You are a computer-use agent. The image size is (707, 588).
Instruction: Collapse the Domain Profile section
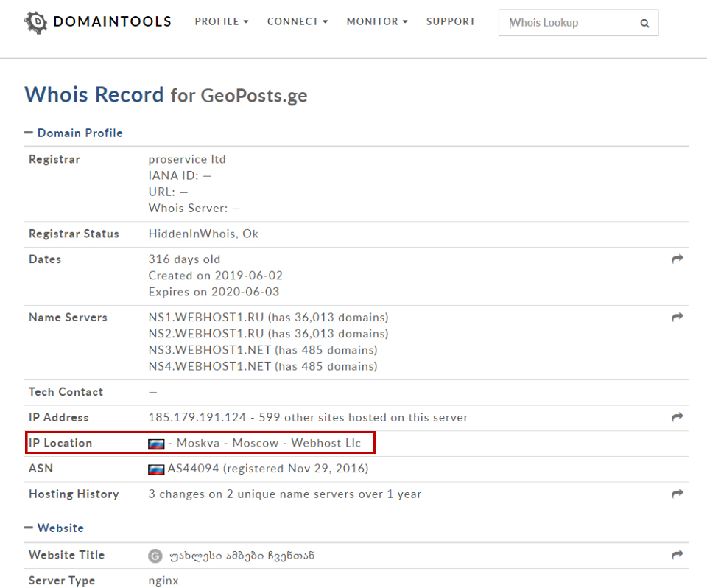click(74, 133)
